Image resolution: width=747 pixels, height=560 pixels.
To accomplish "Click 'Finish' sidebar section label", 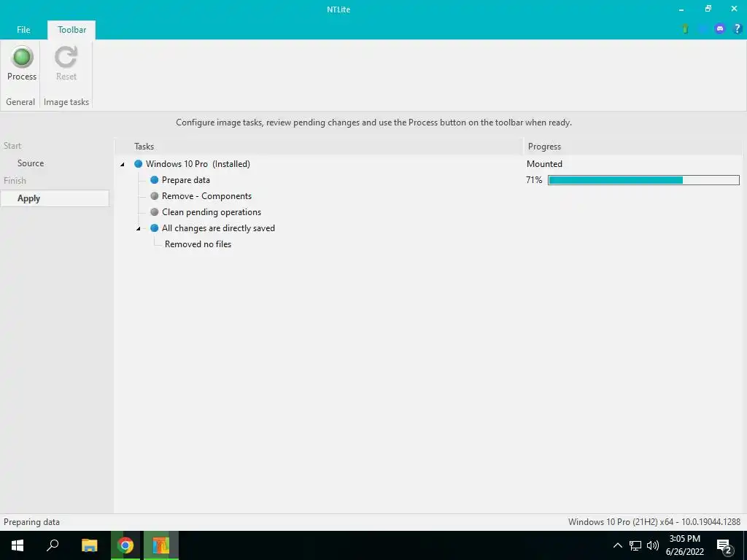I will [15, 181].
